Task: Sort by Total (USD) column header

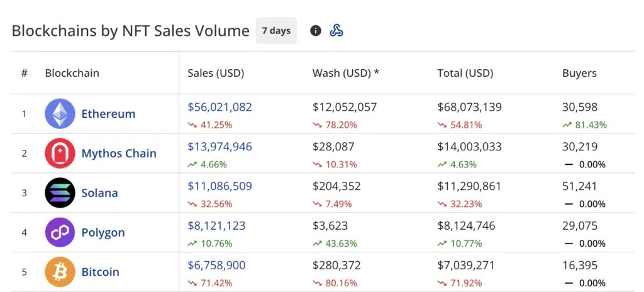Action: 465,73
